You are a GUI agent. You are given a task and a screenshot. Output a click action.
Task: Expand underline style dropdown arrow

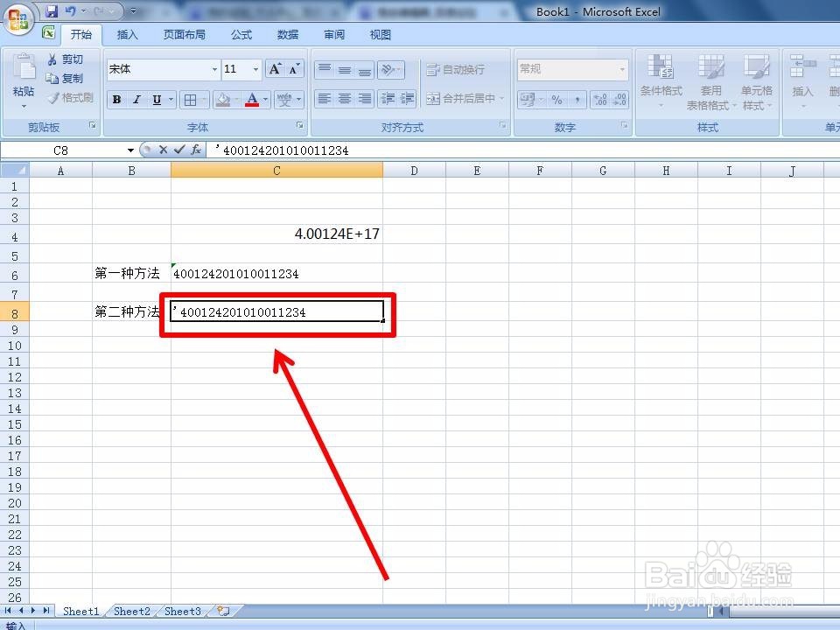171,100
